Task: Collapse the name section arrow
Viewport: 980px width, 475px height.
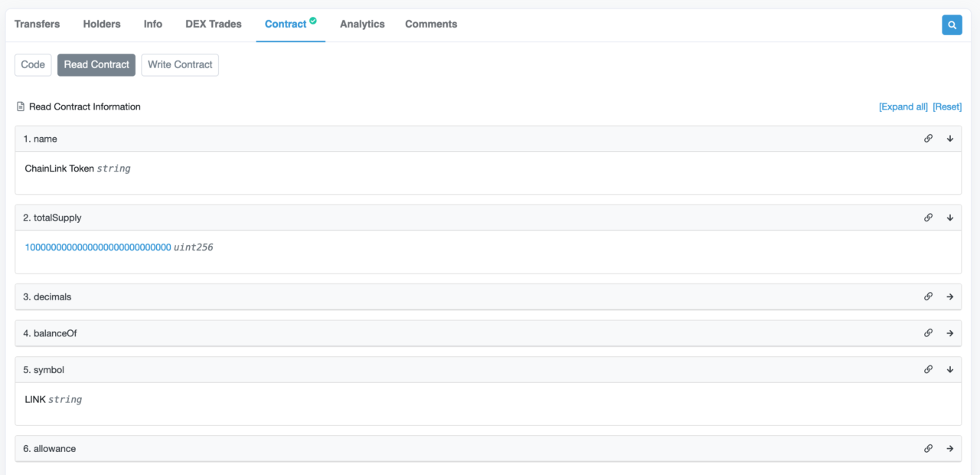Action: point(950,139)
